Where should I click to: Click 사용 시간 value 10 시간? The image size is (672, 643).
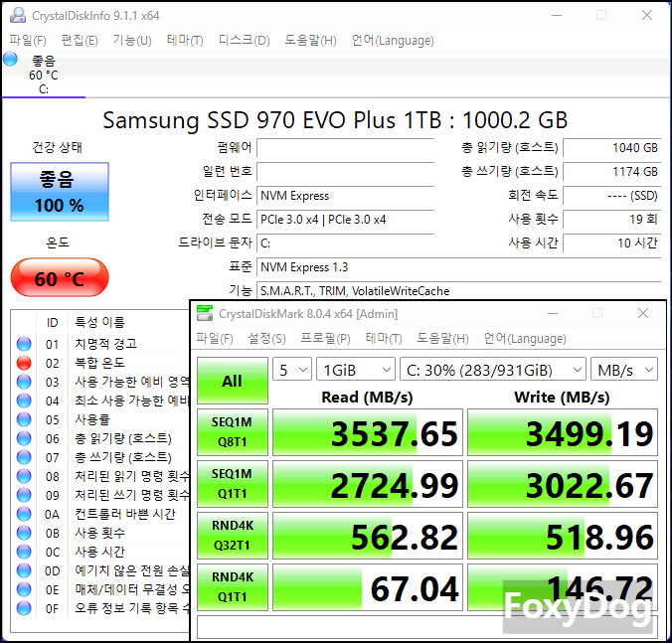pyautogui.click(x=612, y=243)
